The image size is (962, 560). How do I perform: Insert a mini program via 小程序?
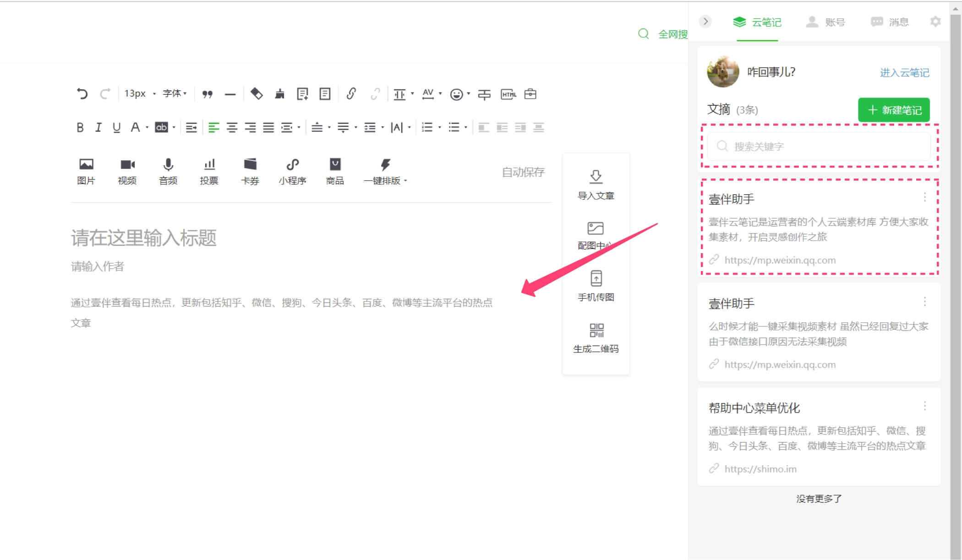click(x=292, y=171)
